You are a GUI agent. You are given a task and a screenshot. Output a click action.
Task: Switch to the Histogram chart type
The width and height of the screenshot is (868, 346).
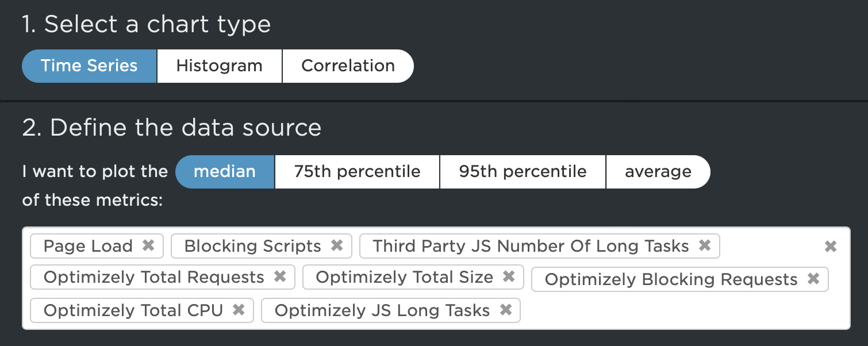219,66
